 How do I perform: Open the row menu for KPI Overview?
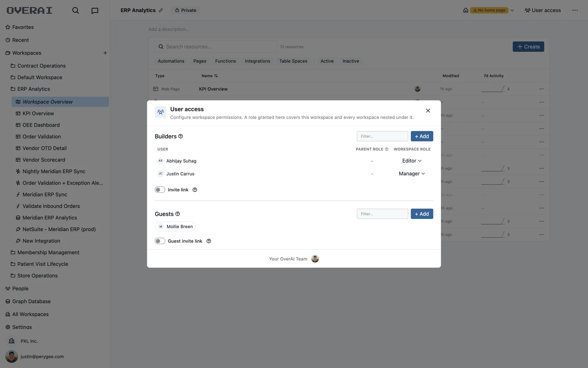541,89
